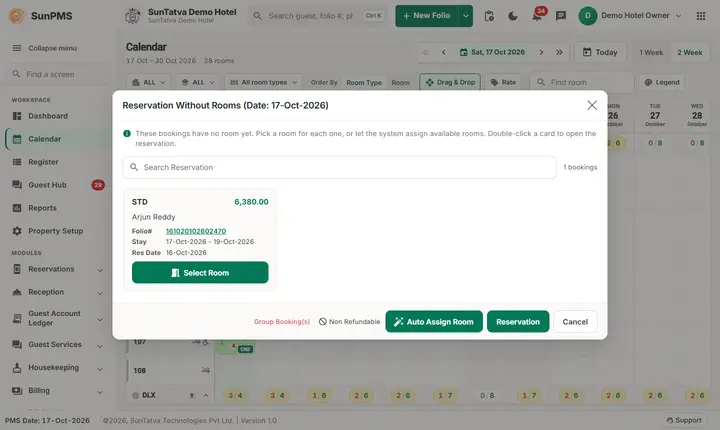Click the Find a screen search box
The image size is (720, 430).
[x=58, y=74]
